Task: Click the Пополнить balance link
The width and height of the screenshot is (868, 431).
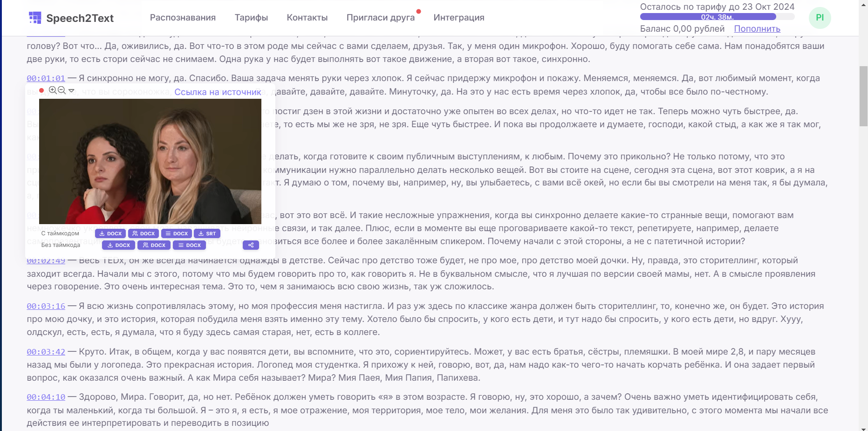Action: point(757,29)
